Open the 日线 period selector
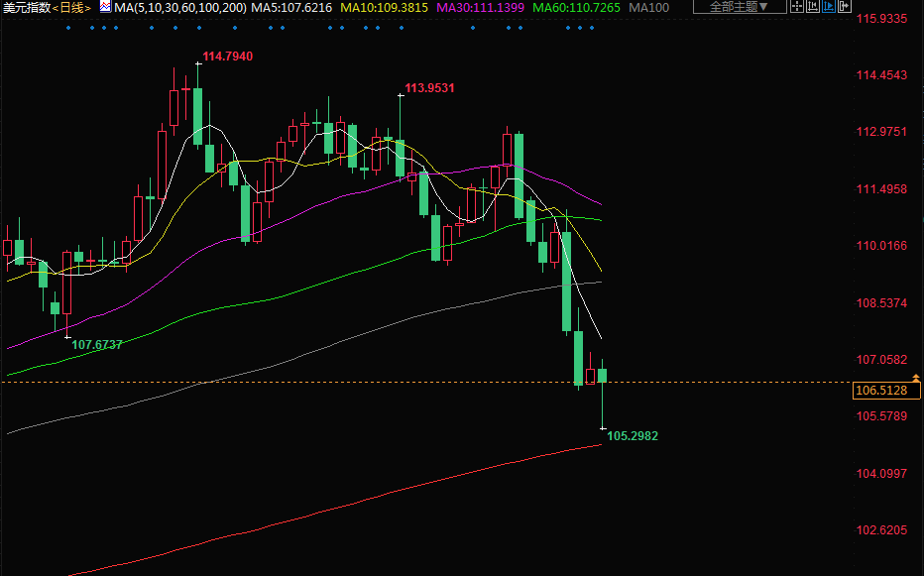 (x=71, y=7)
